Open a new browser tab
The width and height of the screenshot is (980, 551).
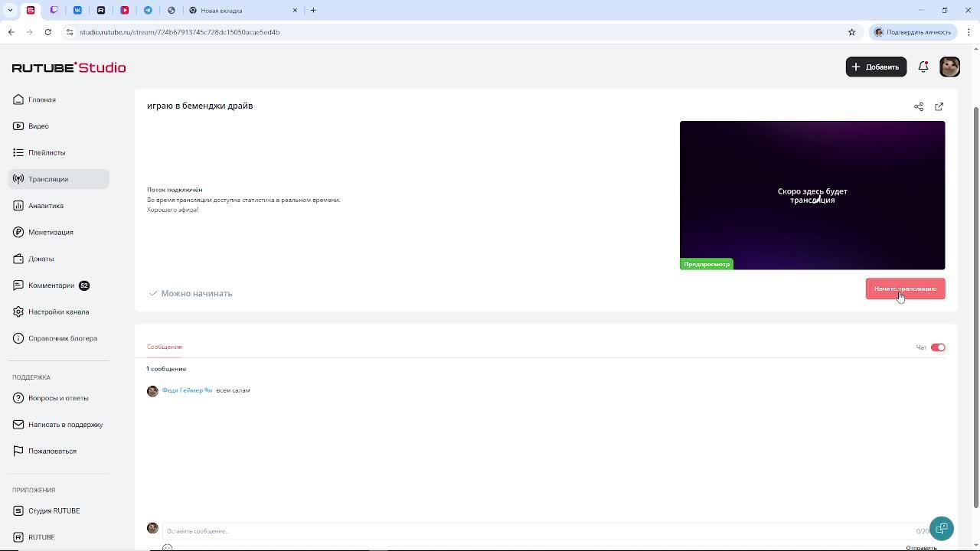[x=313, y=10]
